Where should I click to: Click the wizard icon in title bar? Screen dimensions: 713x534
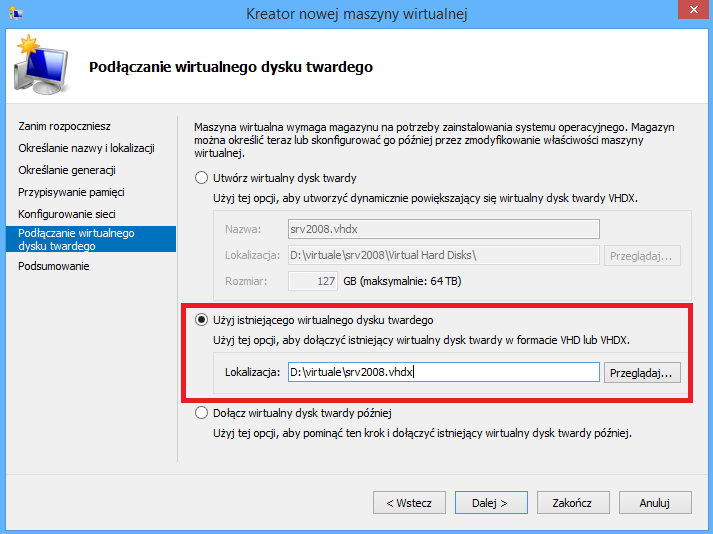click(15, 13)
